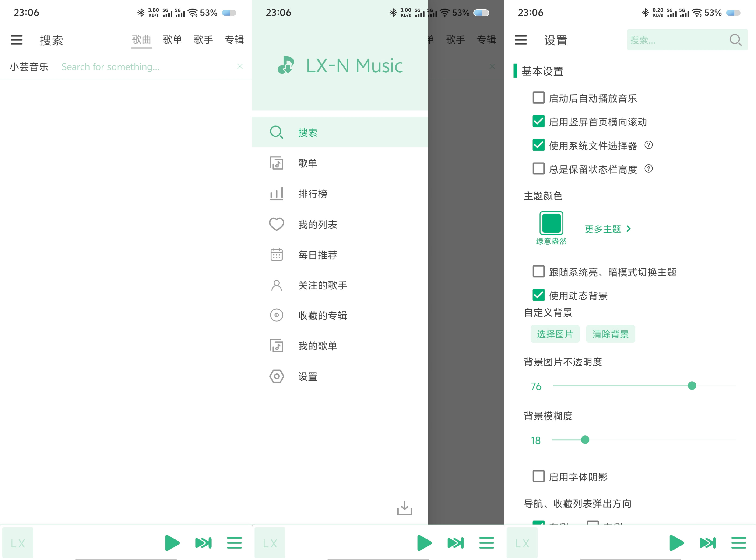View 关注的歌手 followed artists
Image resolution: width=756 pixels, height=560 pixels.
[322, 285]
